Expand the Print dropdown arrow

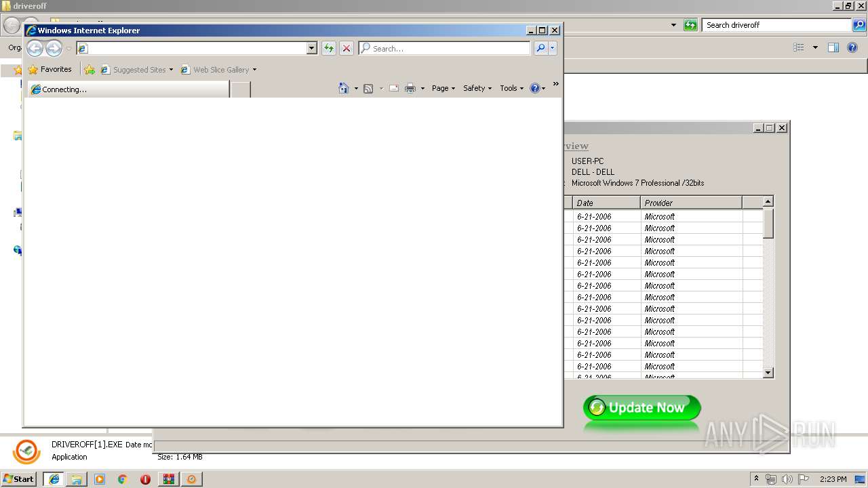[422, 89]
